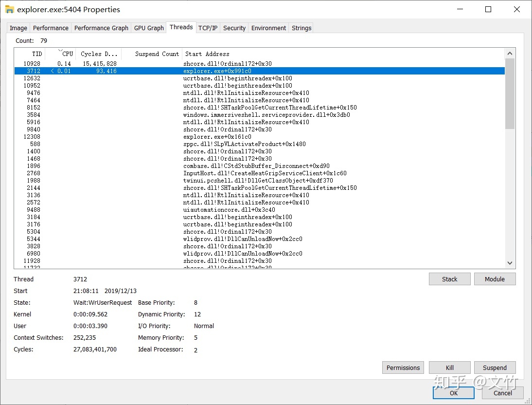The height and width of the screenshot is (405, 532).
Task: Select thread 12632 row
Action: point(260,78)
